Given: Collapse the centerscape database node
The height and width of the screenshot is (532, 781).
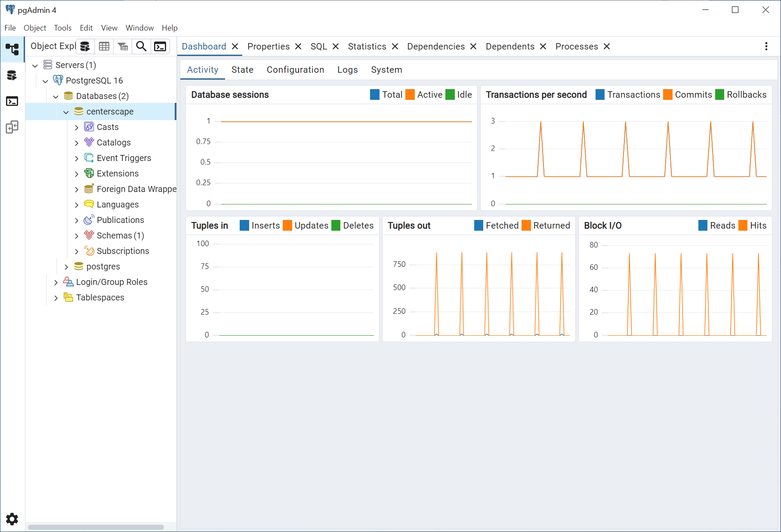Looking at the screenshot, I should click(66, 112).
